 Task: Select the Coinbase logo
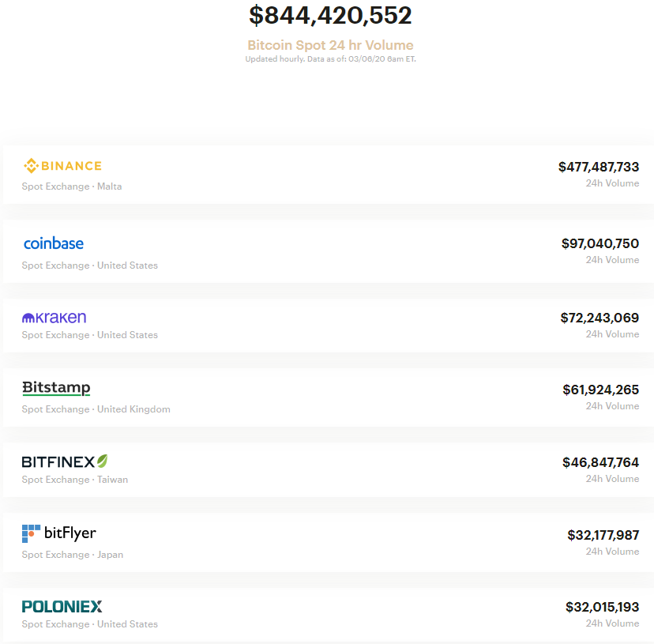[53, 243]
